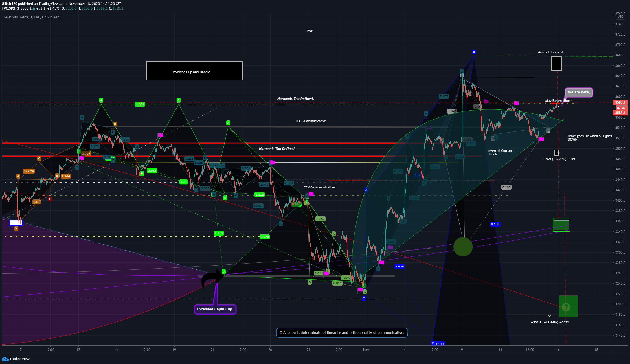Click the pink flag left of May Reject Here

(516, 103)
